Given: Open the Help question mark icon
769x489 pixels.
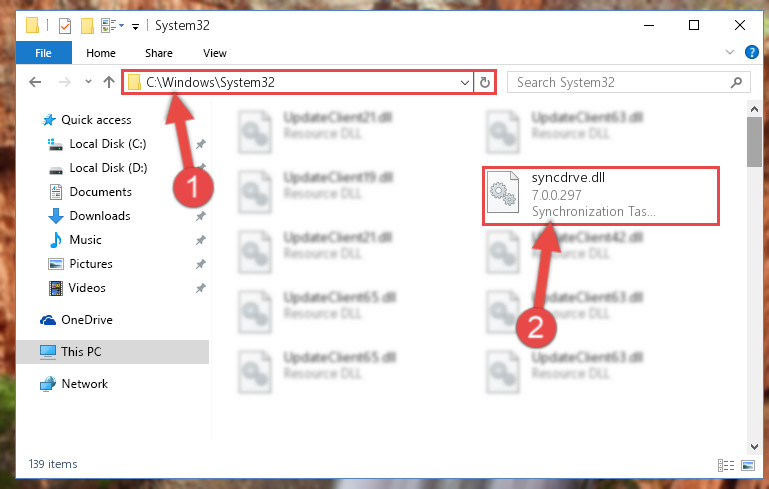Looking at the screenshot, I should (x=751, y=52).
